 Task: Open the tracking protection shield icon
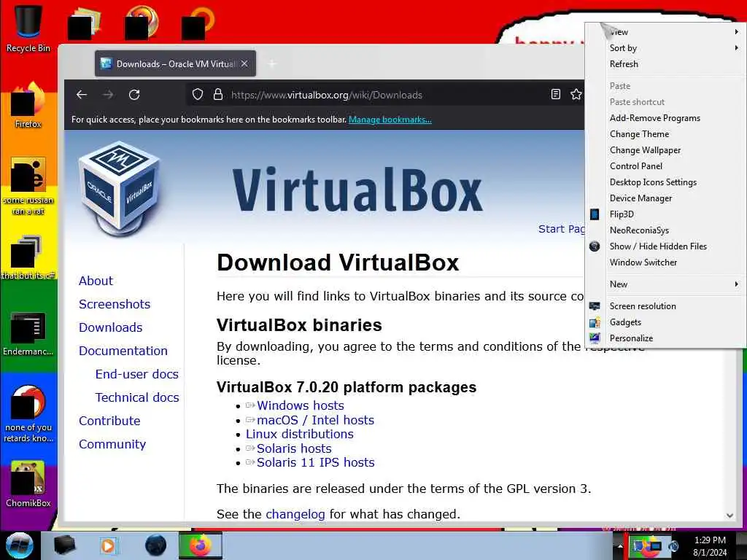click(x=197, y=94)
